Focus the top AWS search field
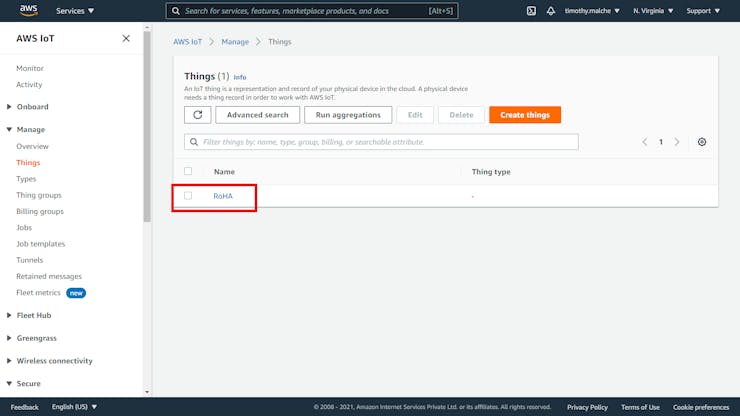The height and width of the screenshot is (416, 740). (311, 11)
